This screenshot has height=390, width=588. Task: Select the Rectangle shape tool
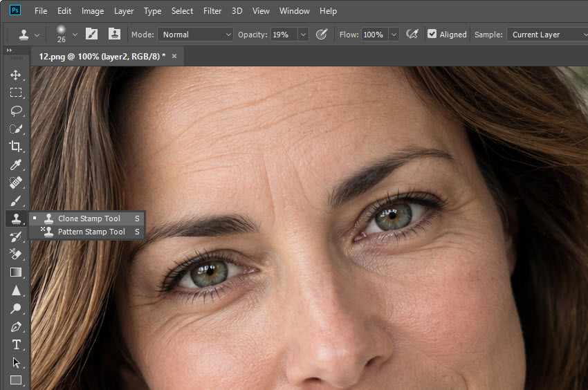15,380
